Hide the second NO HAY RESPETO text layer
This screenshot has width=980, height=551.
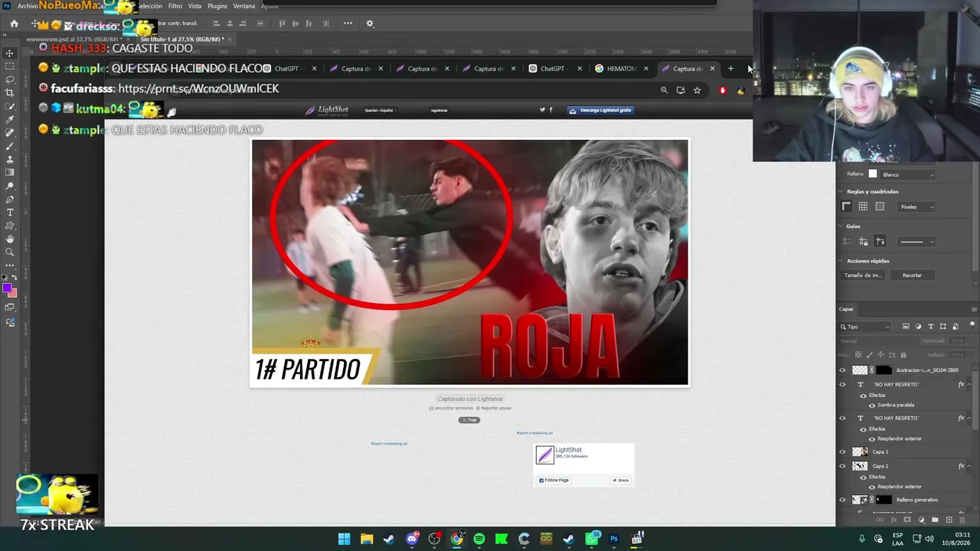[843, 418]
